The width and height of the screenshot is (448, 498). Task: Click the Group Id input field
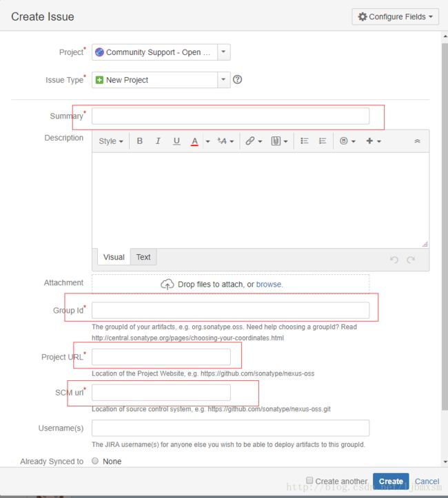tap(231, 310)
